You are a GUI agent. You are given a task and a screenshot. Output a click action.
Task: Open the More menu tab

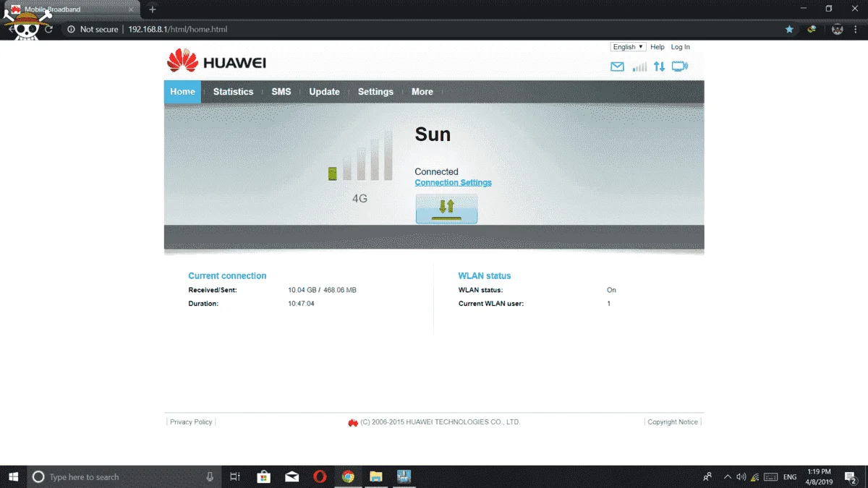pos(422,92)
